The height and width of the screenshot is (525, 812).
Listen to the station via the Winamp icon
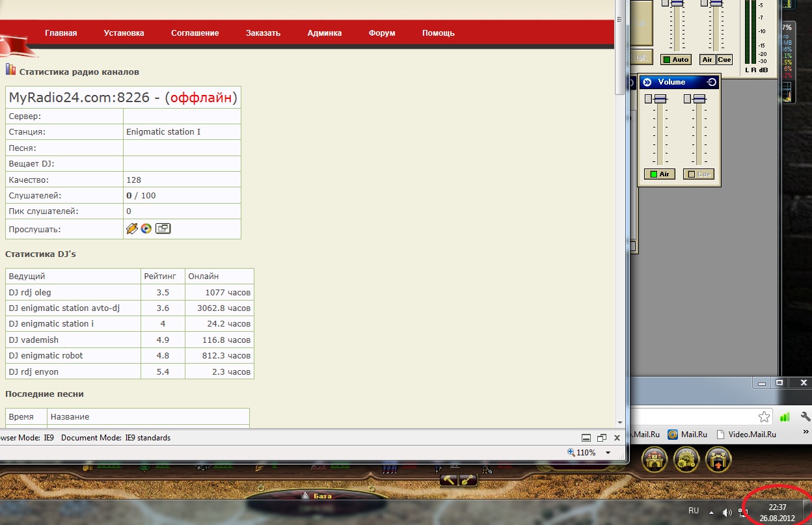click(131, 228)
